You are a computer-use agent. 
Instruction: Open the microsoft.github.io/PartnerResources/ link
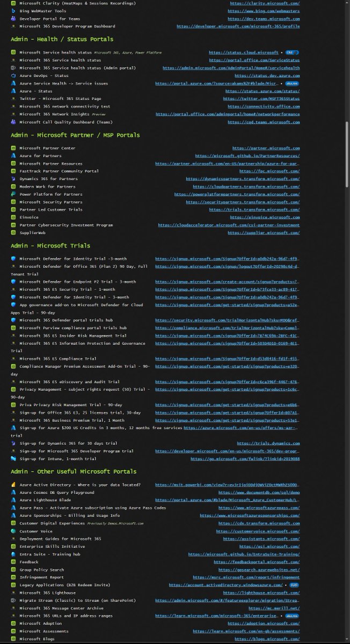pyautogui.click(x=248, y=156)
